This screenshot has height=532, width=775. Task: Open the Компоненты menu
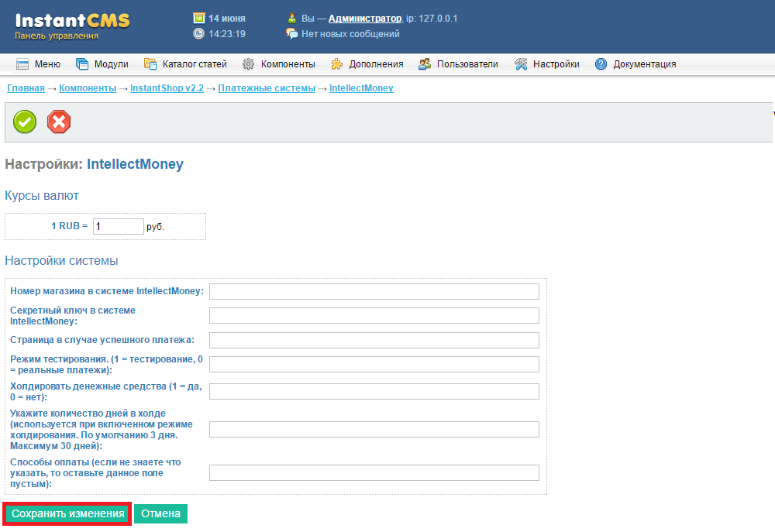278,64
